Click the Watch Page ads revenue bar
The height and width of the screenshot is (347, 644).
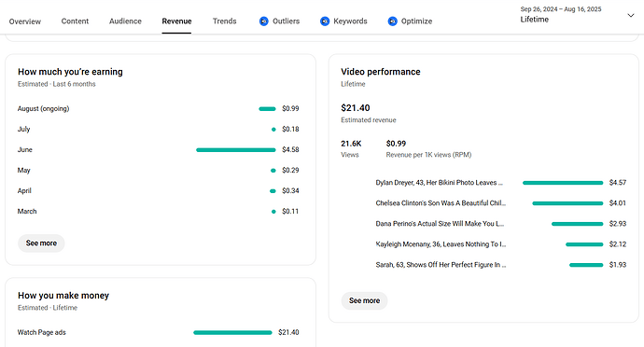(233, 333)
